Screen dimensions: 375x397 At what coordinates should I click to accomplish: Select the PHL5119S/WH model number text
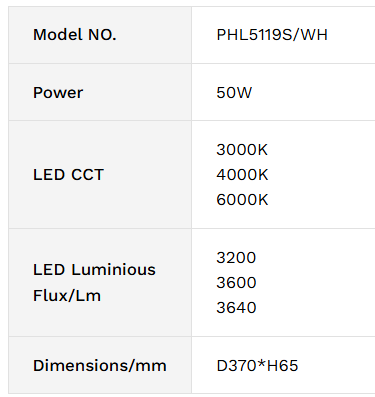[x=272, y=35]
